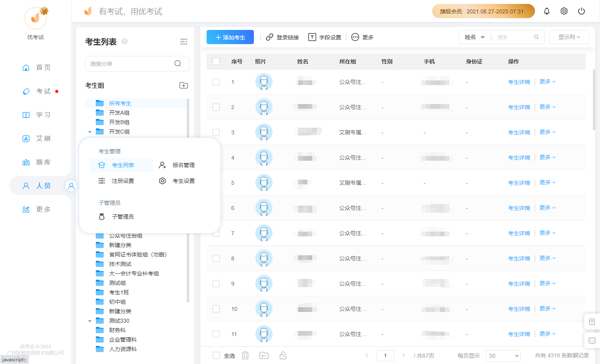Viewport: 600px width, 364px height.
Task: Add new folder icon next to 考生组
Action: 184,85
